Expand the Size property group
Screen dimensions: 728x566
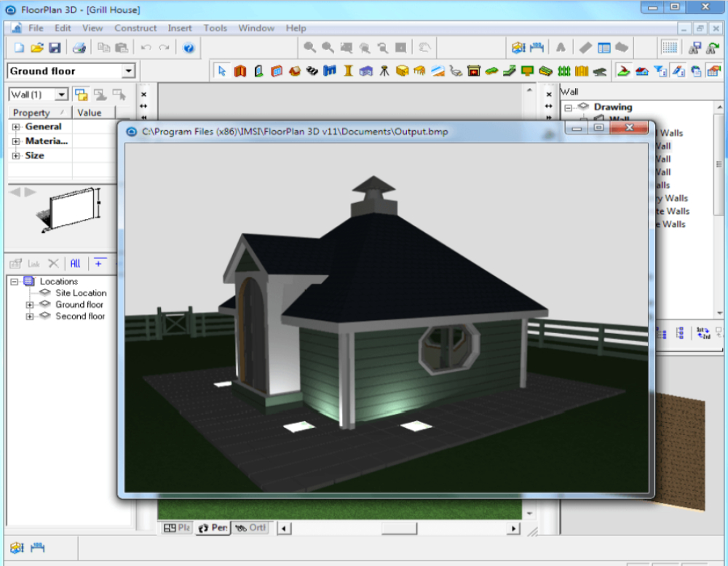click(16, 156)
